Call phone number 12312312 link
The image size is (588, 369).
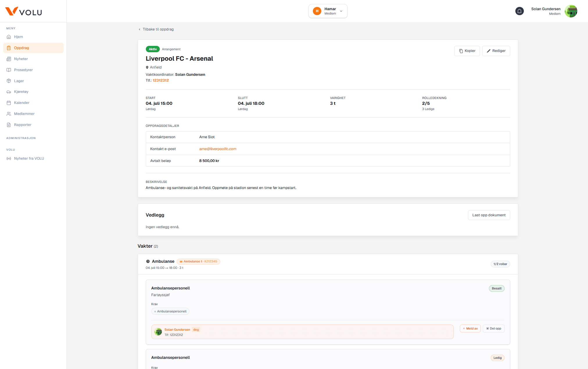(x=161, y=80)
